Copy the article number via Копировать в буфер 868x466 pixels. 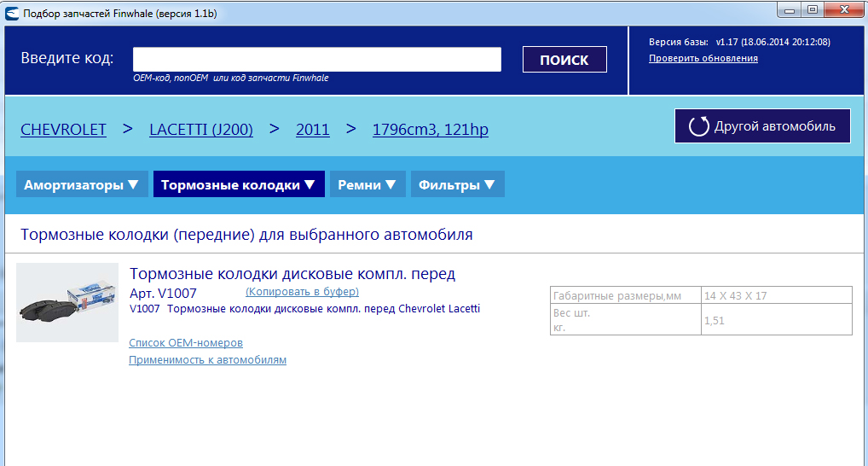click(x=301, y=292)
